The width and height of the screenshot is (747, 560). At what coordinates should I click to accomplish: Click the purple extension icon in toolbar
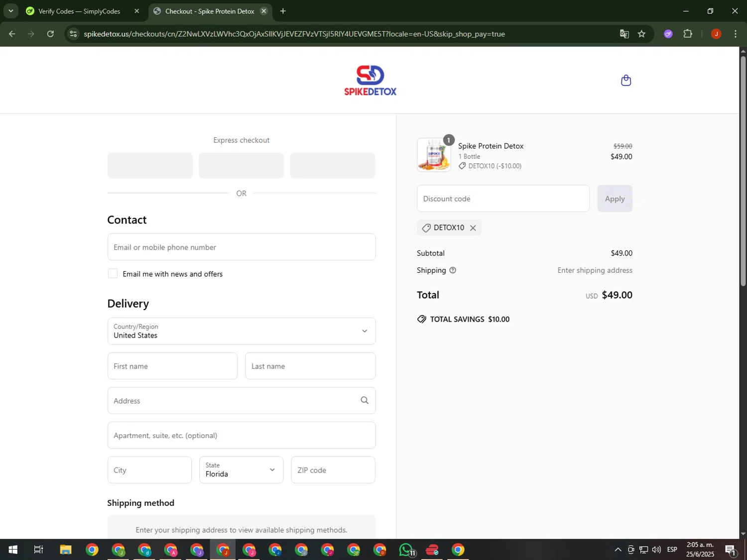(668, 34)
